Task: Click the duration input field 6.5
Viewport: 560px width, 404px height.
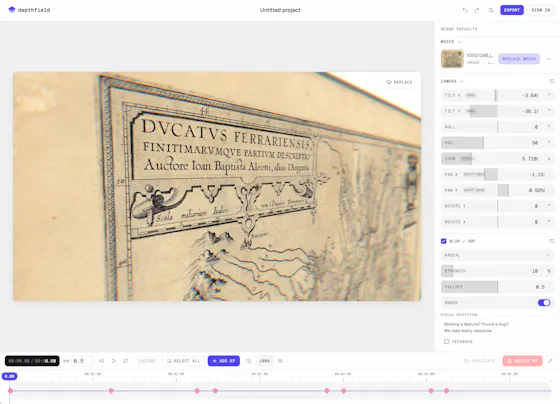Action: pos(82,361)
